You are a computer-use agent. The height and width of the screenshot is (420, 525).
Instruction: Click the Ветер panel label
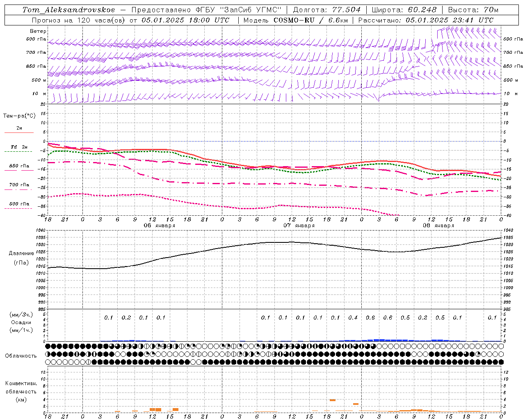click(38, 31)
